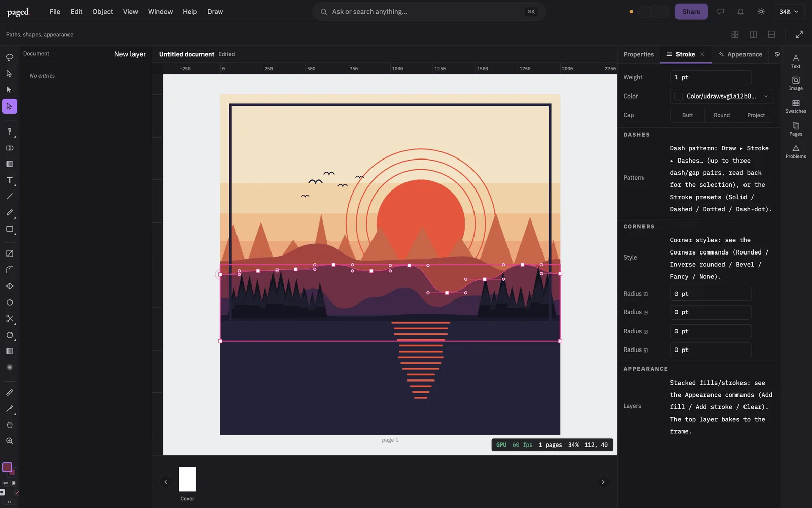Select the Hand pan tool
Screen dimensions: 812x508
(9, 425)
